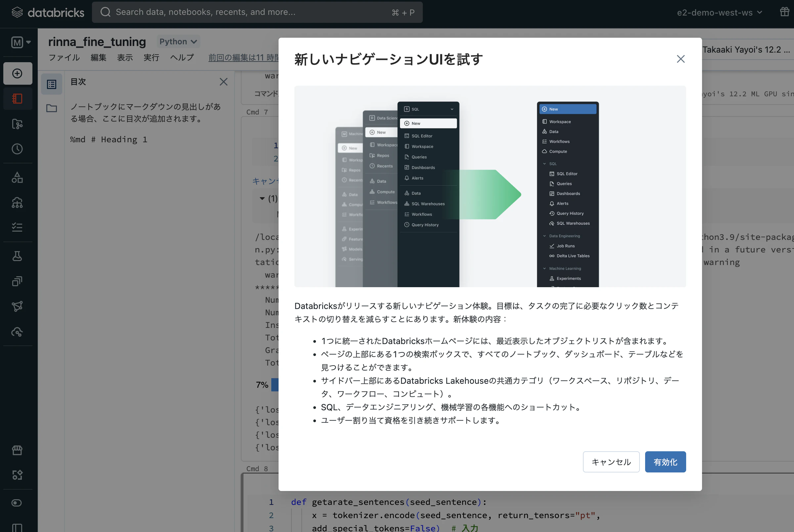
Task: Click the search data input field
Action: pos(257,12)
